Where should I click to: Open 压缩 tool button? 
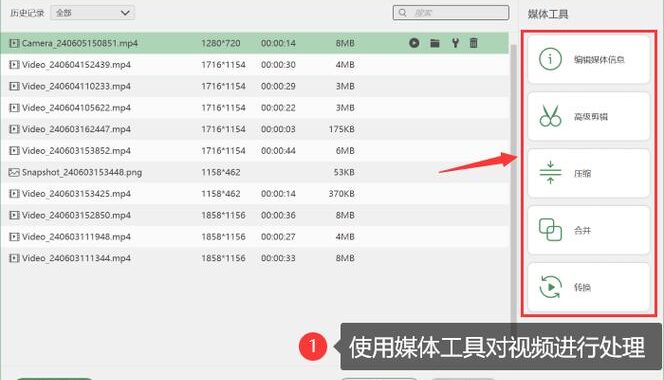pos(589,173)
